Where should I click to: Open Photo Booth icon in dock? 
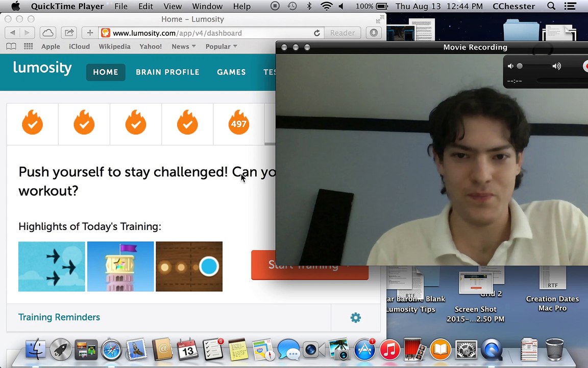tap(415, 350)
